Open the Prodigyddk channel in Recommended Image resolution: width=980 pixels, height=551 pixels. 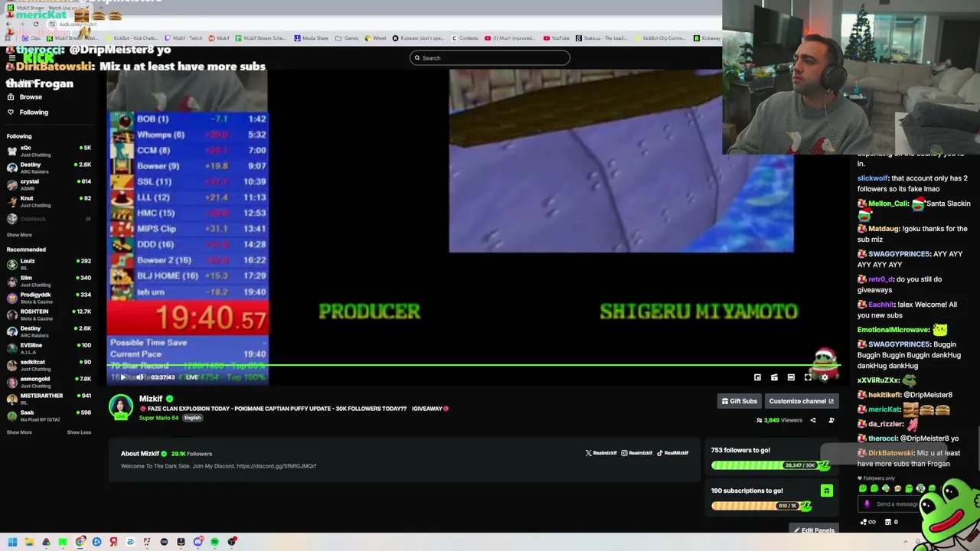coord(47,298)
